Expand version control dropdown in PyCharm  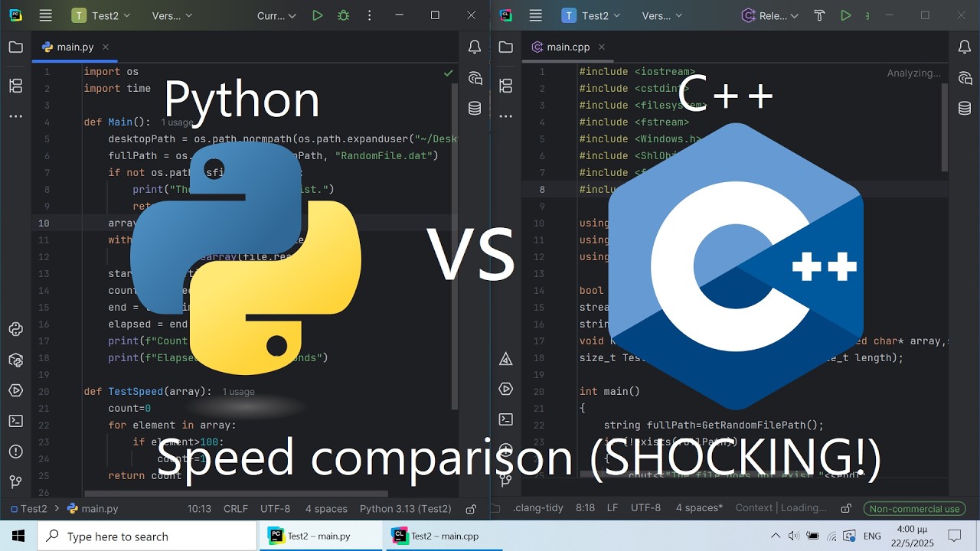point(172,15)
